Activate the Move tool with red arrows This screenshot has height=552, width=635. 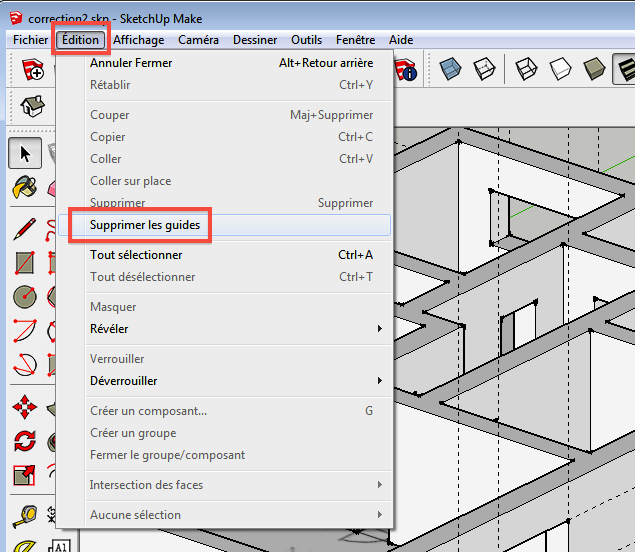tap(25, 407)
